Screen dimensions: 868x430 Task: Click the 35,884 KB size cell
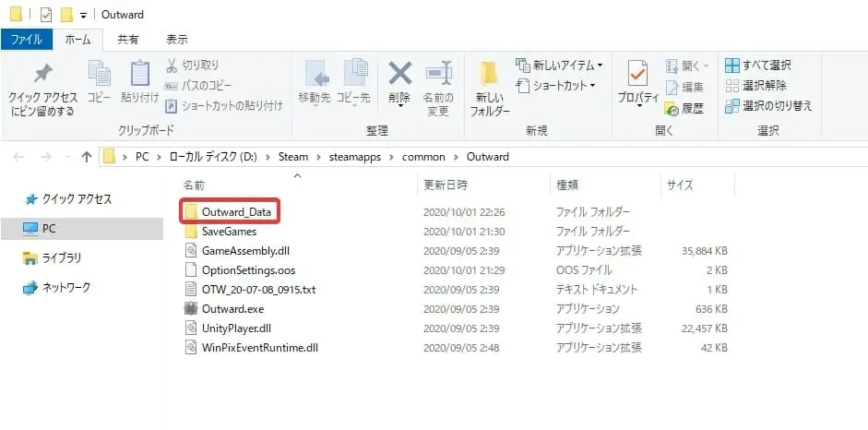pos(705,251)
